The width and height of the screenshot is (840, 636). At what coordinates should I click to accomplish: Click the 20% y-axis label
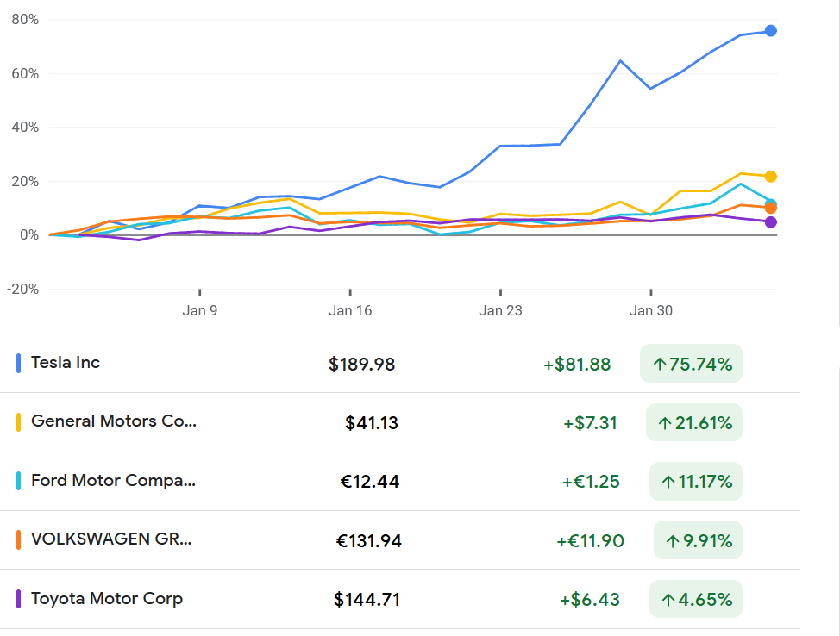coord(25,182)
